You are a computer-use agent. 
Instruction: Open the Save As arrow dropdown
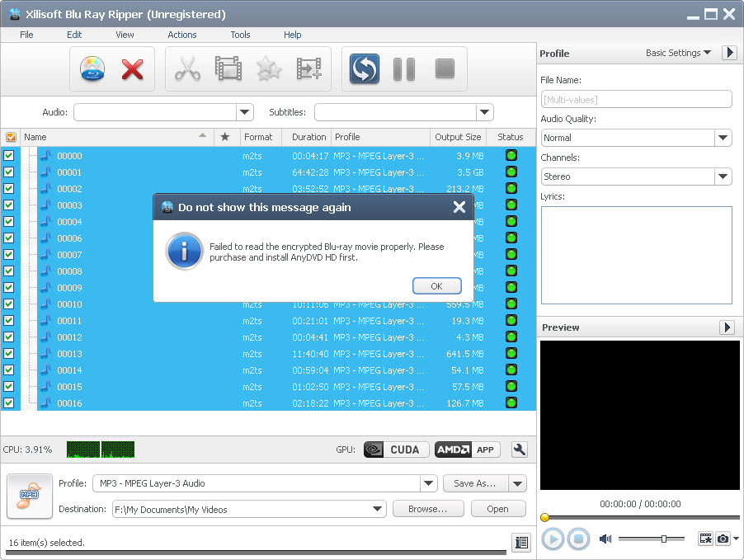click(517, 483)
